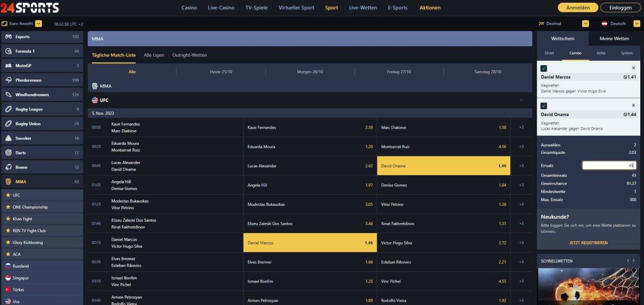
Task: Select the MotoGP motorcycle icon
Action: [x=8, y=65]
